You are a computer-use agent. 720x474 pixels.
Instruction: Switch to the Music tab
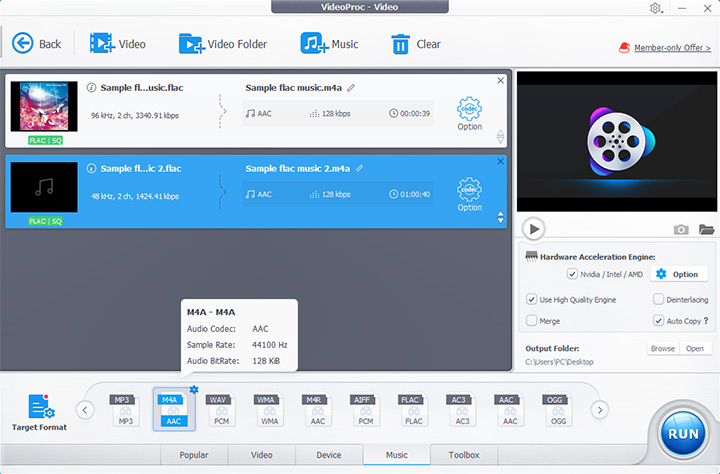[x=397, y=455]
